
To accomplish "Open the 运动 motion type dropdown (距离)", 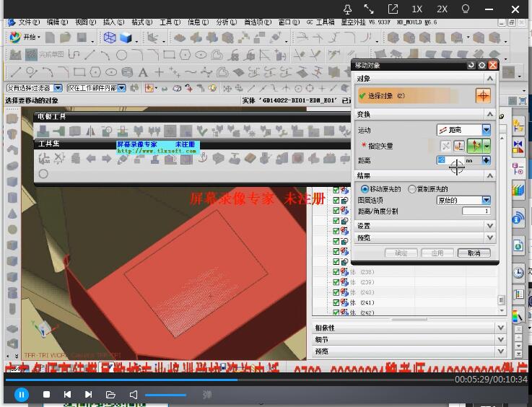I will click(463, 130).
